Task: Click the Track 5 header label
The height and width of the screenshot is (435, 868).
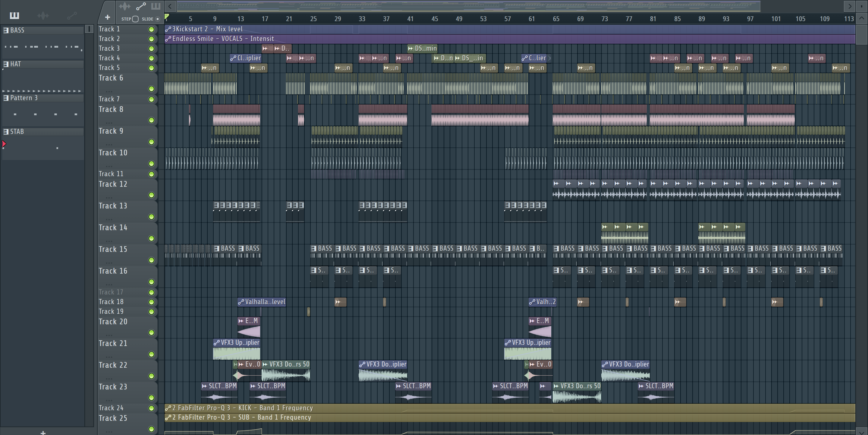Action: click(109, 68)
